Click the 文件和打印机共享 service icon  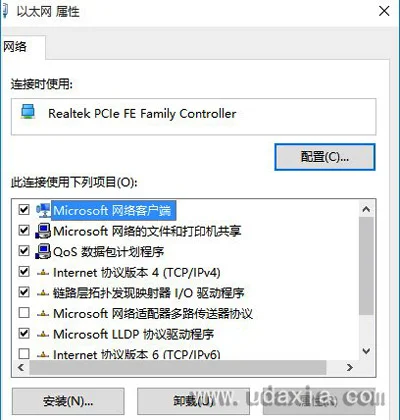tap(43, 231)
